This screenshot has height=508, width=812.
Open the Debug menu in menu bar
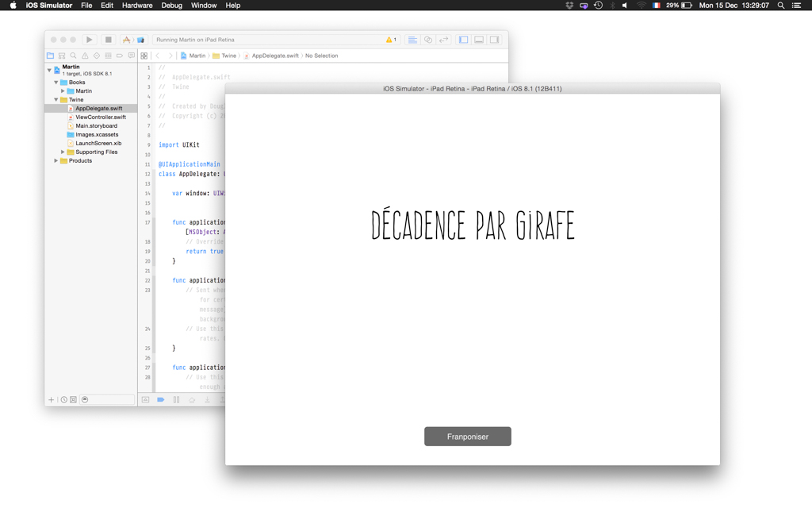click(171, 6)
